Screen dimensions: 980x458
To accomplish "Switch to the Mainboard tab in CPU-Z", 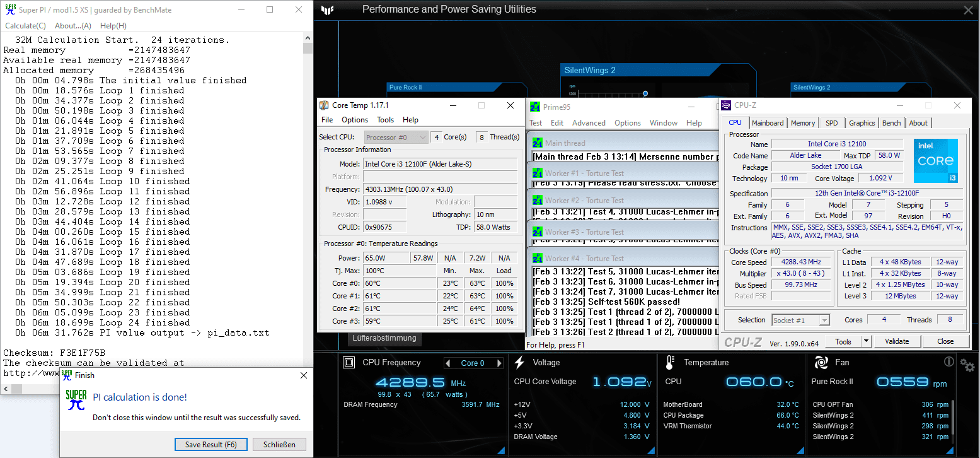I will pyautogui.click(x=768, y=123).
